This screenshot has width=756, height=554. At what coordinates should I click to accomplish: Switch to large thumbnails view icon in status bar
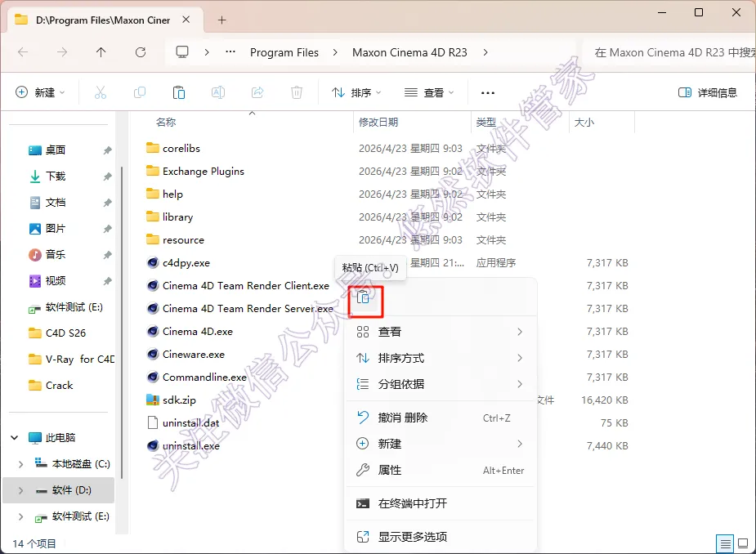[743, 544]
